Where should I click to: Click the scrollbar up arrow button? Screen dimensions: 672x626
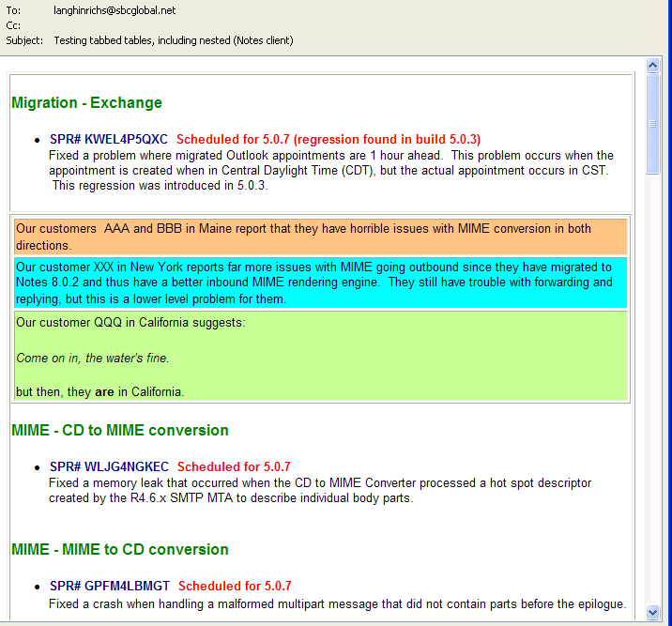[653, 66]
